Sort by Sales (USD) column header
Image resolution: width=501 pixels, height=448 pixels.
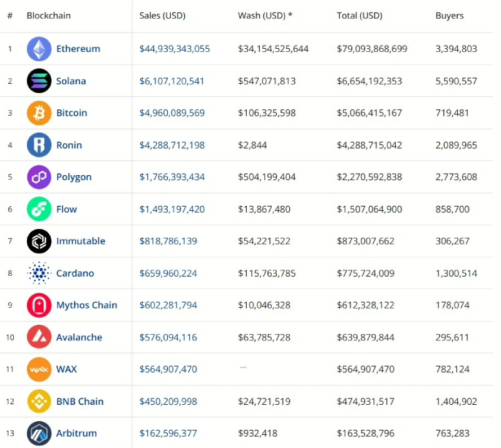coord(162,16)
